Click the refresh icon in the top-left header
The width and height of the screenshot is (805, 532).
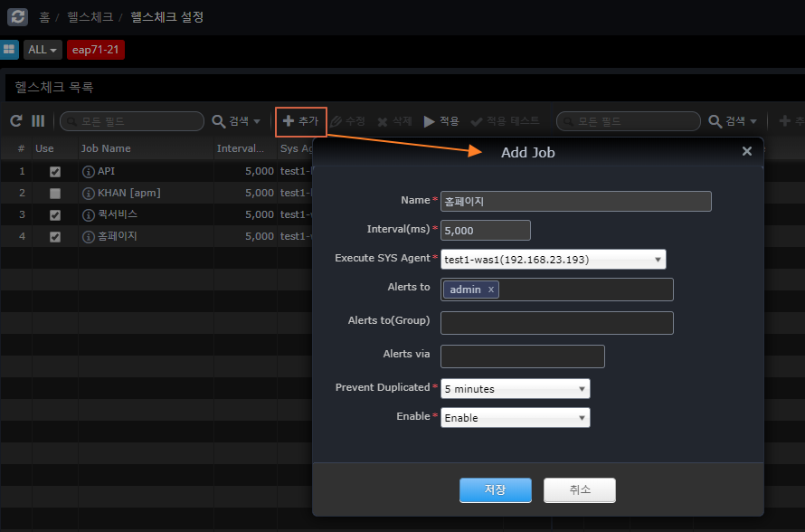click(x=17, y=16)
